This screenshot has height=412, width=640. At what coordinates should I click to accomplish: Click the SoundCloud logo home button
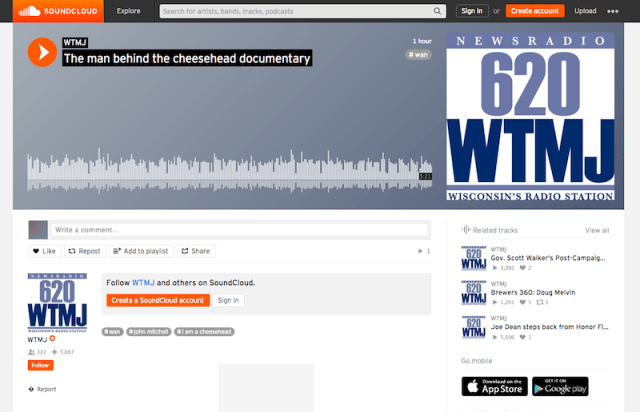(58, 11)
